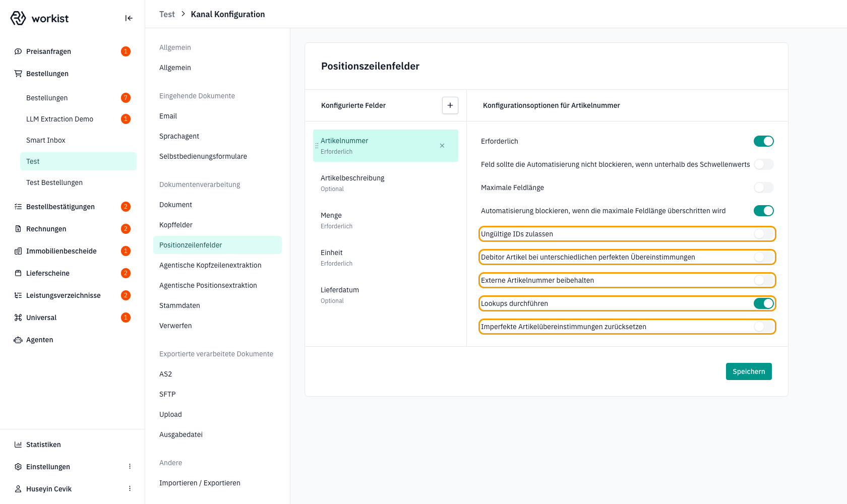Go to Test breadcrumb link
Viewport: 847px width, 504px height.
click(x=167, y=14)
